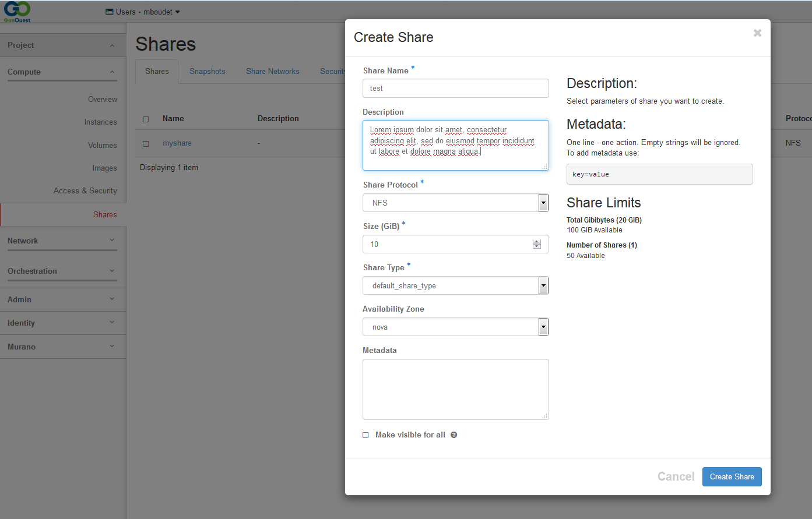812x519 pixels.
Task: Switch to the Snapshots tab
Action: click(x=208, y=71)
